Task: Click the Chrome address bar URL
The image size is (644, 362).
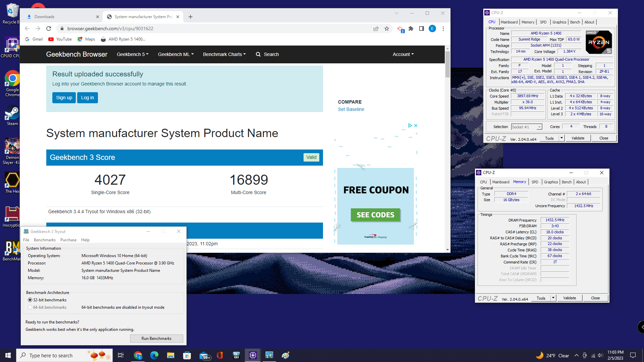Action: [110, 28]
